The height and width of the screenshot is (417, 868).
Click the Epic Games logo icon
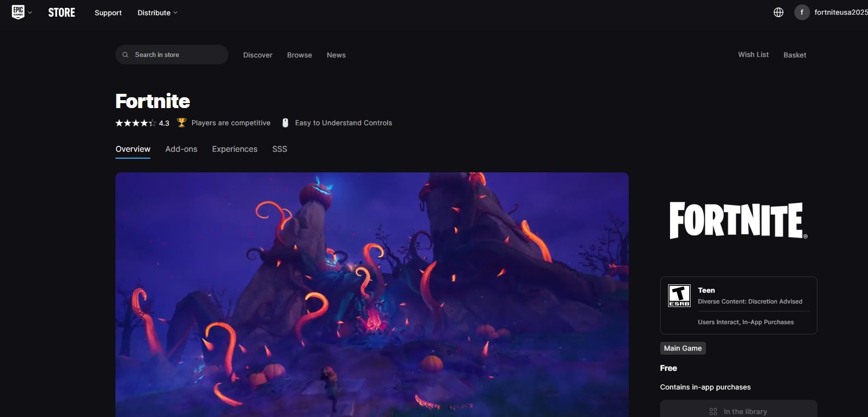18,12
